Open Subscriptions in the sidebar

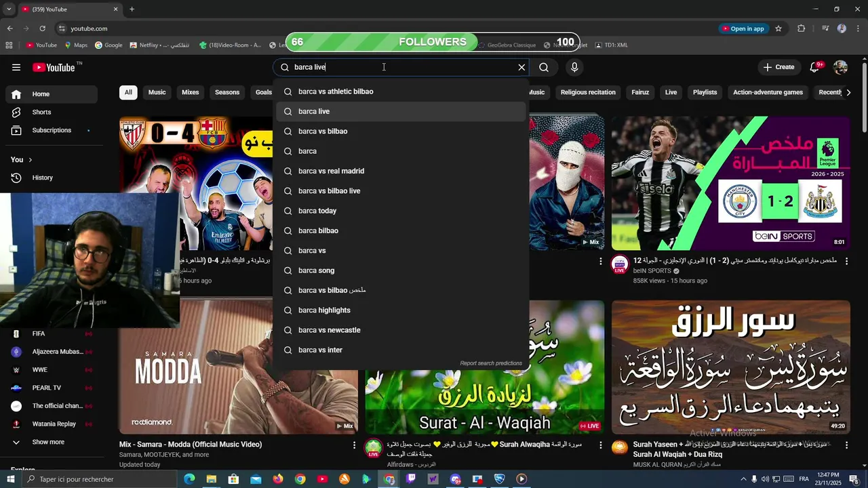(52, 130)
